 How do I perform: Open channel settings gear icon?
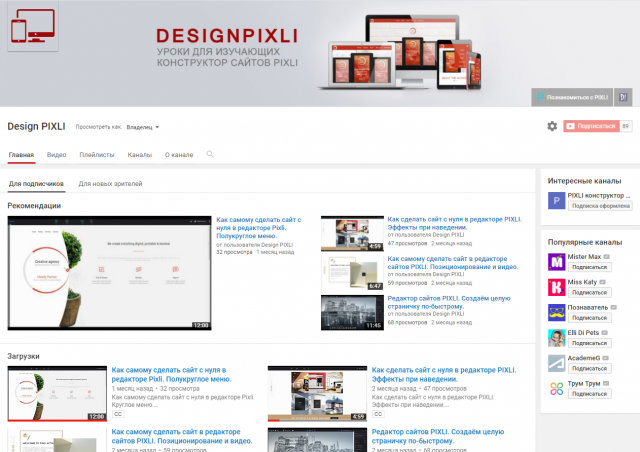pyautogui.click(x=552, y=126)
